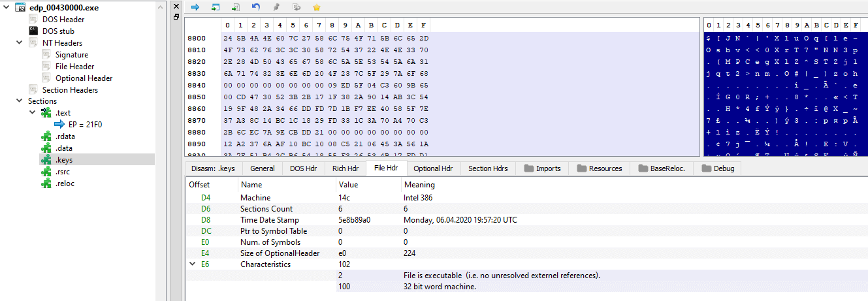Click the window-with-green-arrow toolbar icon

click(215, 7)
